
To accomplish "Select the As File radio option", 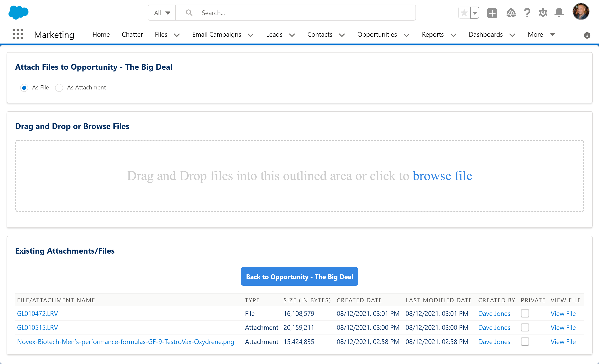I will (24, 87).
